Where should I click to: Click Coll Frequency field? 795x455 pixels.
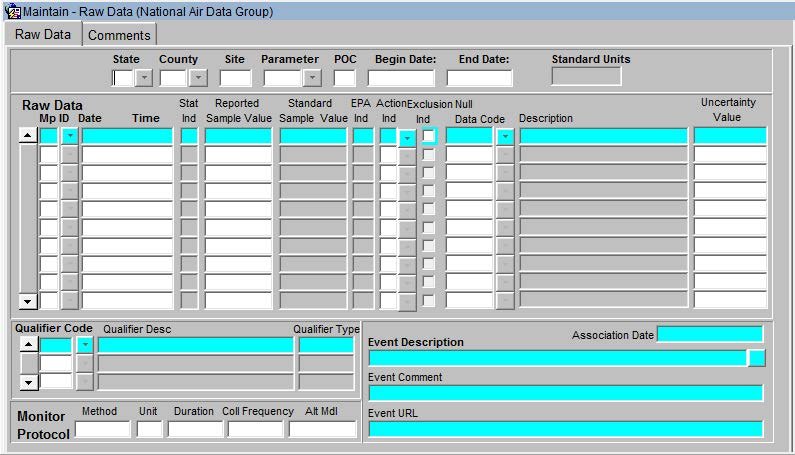(256, 430)
